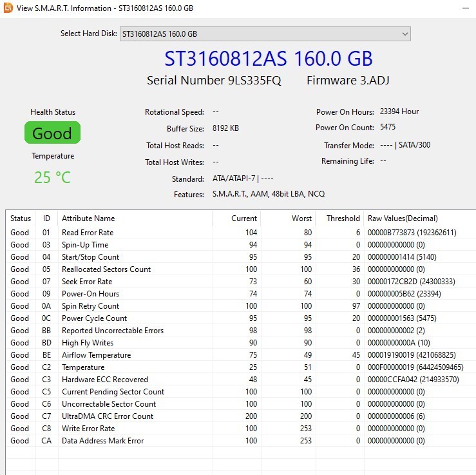This screenshot has height=475, width=476.
Task: Click the Raw Values(Decimal) column header
Action: pyautogui.click(x=420, y=218)
